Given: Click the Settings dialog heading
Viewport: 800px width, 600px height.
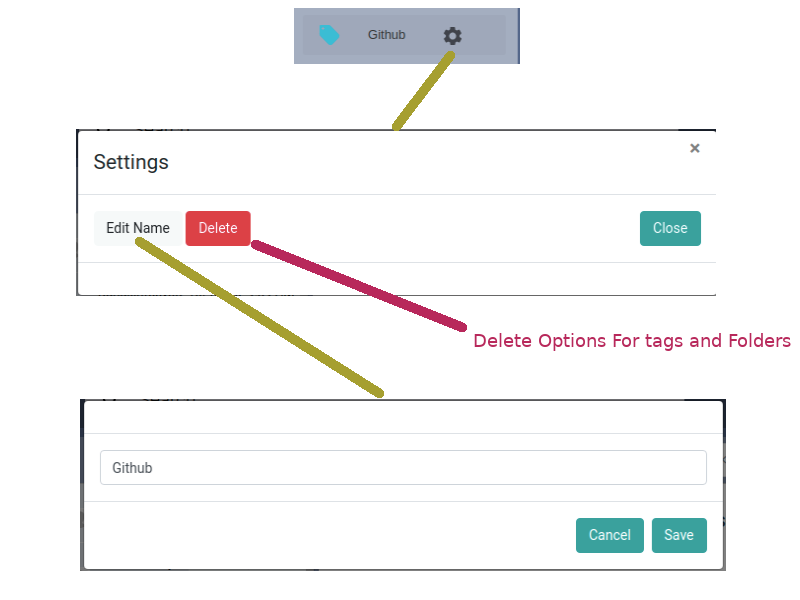Looking at the screenshot, I should pyautogui.click(x=131, y=162).
